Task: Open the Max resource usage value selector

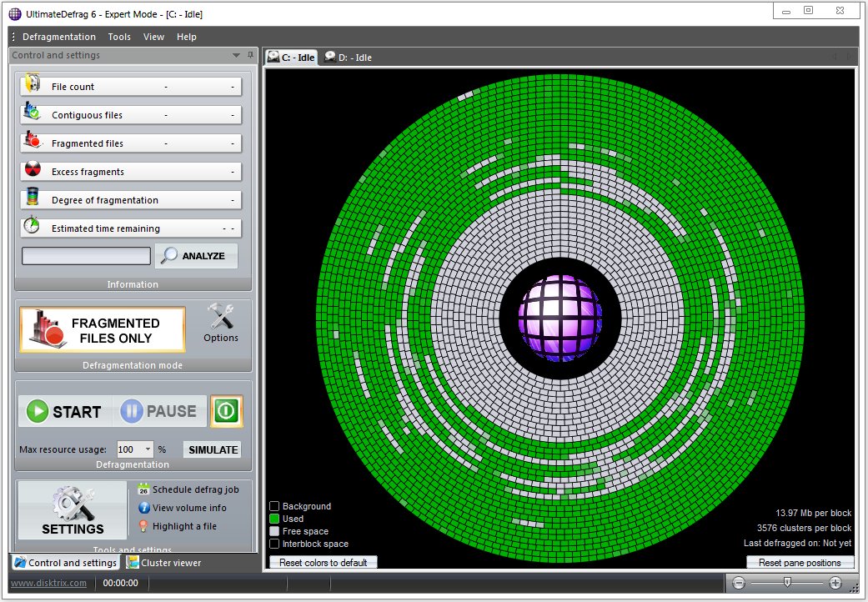Action: [x=146, y=449]
